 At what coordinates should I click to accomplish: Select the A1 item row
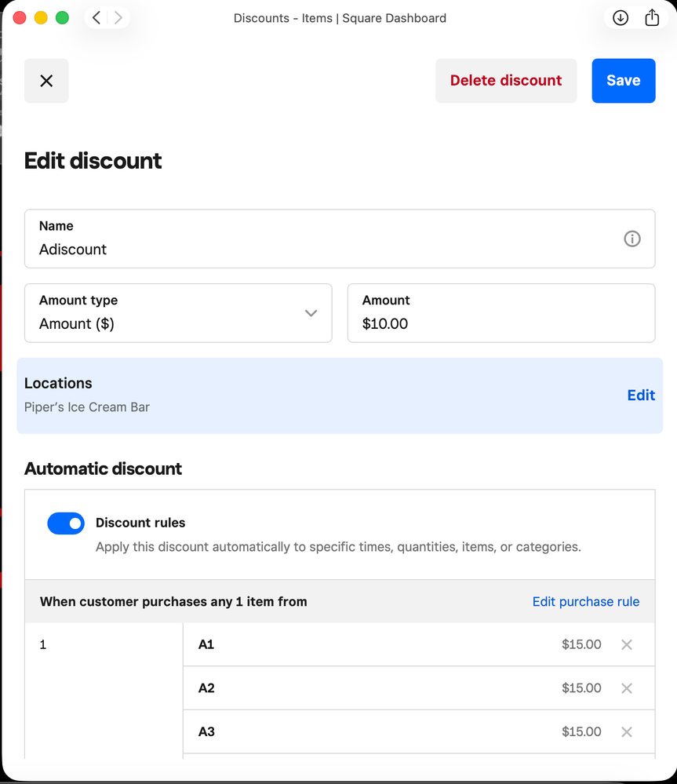coord(377,645)
